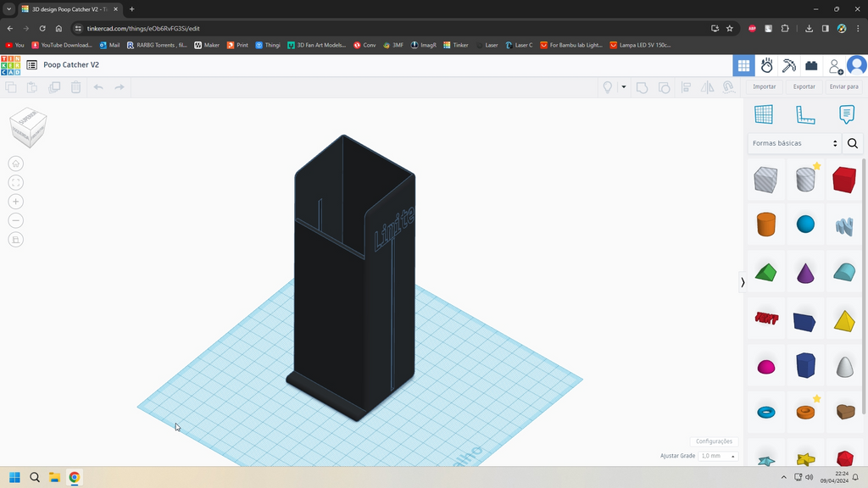Viewport: 868px width, 488px height.
Task: Click the Copy tool icon
Action: coord(10,87)
